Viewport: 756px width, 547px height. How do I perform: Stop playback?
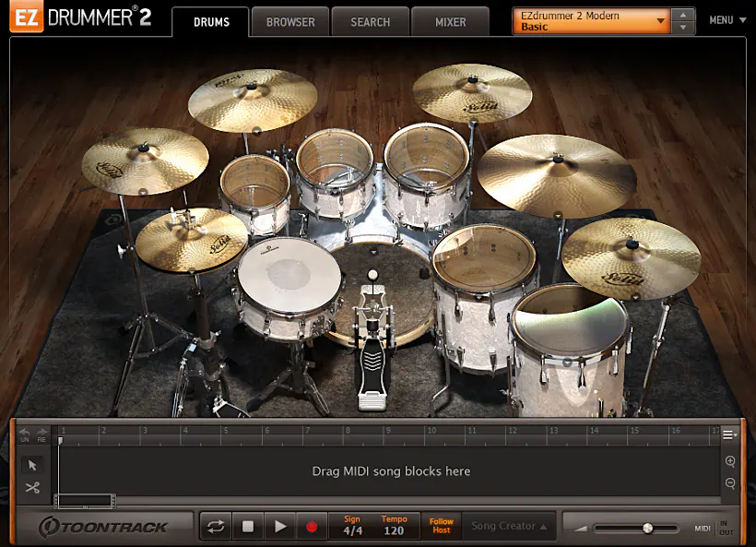click(x=248, y=527)
